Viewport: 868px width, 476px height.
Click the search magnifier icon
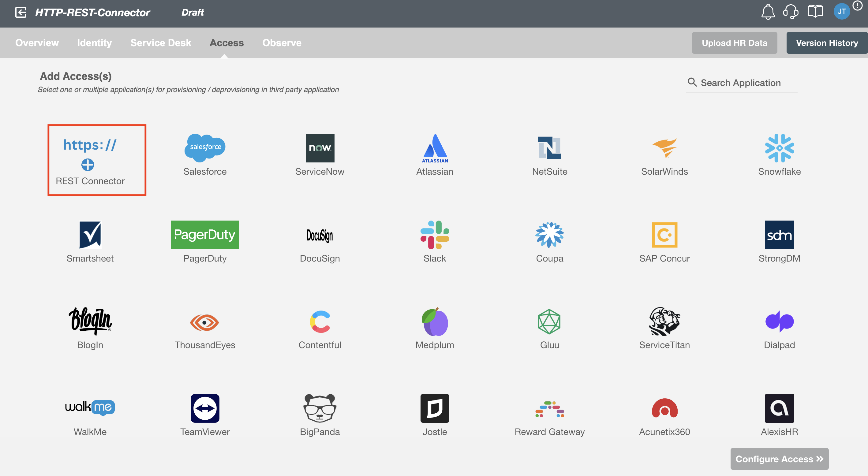692,82
